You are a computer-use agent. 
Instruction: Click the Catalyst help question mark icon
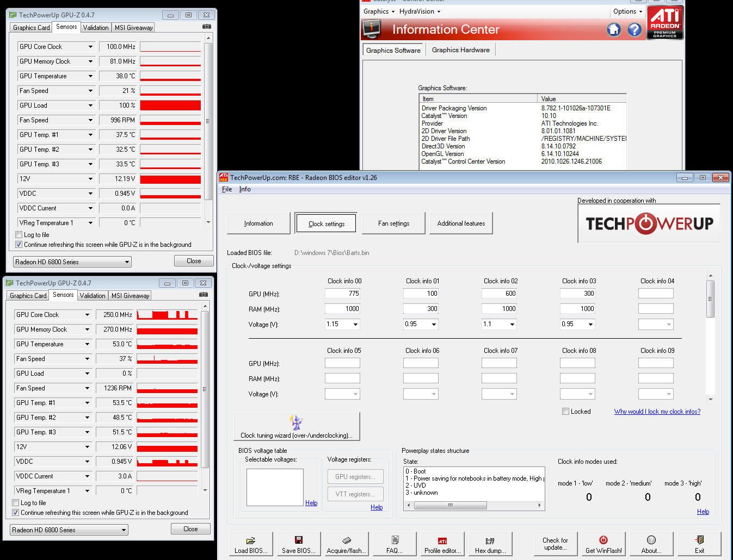[x=635, y=29]
